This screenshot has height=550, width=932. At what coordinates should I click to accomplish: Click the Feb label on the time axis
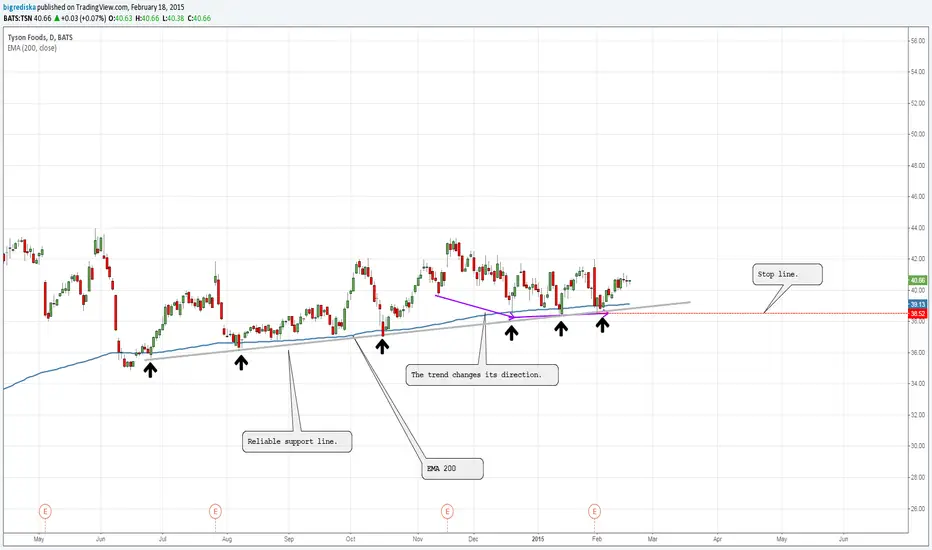click(x=597, y=539)
